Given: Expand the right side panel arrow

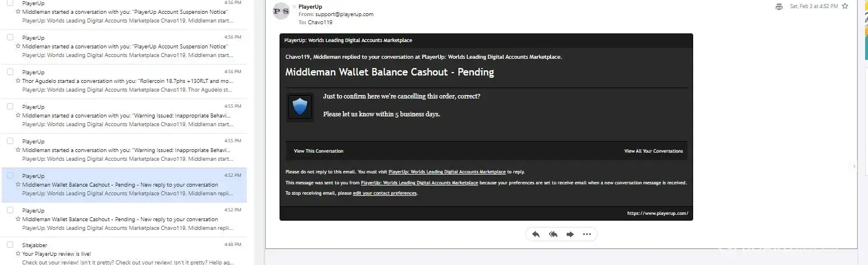Looking at the screenshot, I should click(x=854, y=166).
